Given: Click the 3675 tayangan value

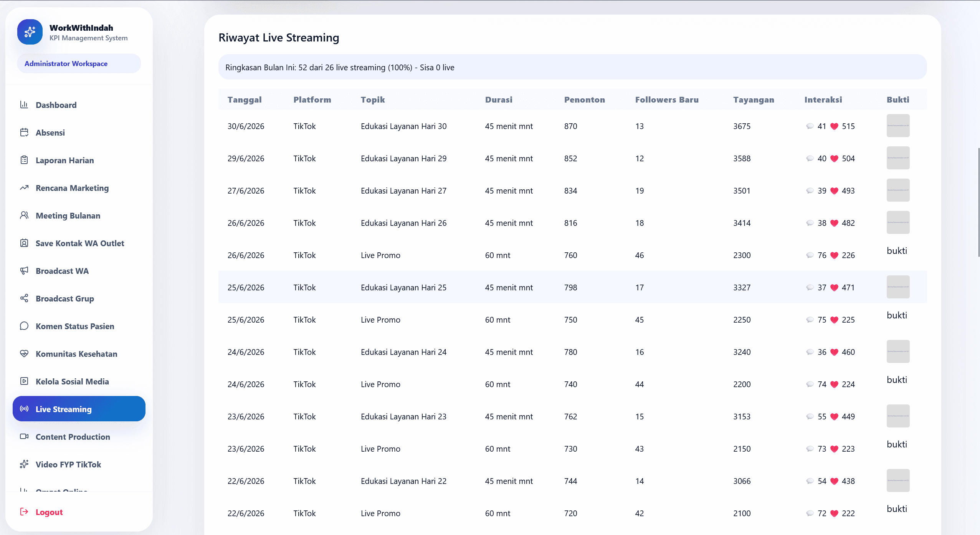Looking at the screenshot, I should pyautogui.click(x=742, y=126).
